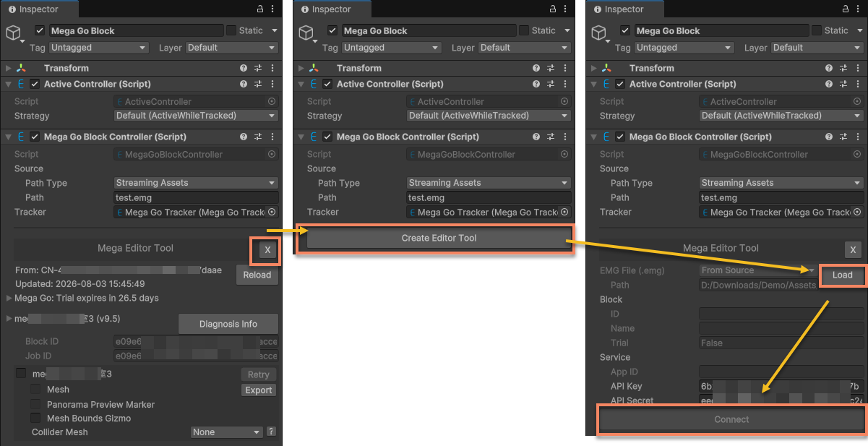The width and height of the screenshot is (868, 446).
Task: Enable Panorama Preview Marker checkbox
Action: click(x=35, y=404)
